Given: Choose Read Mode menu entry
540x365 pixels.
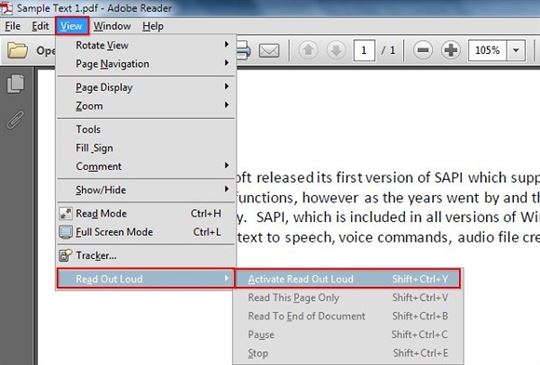Looking at the screenshot, I should coord(146,213).
